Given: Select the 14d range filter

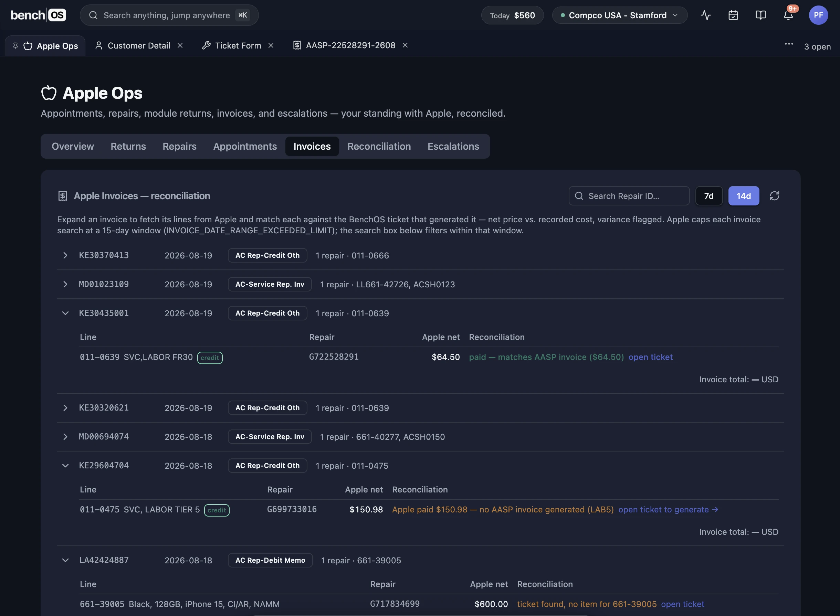Looking at the screenshot, I should coord(743,196).
